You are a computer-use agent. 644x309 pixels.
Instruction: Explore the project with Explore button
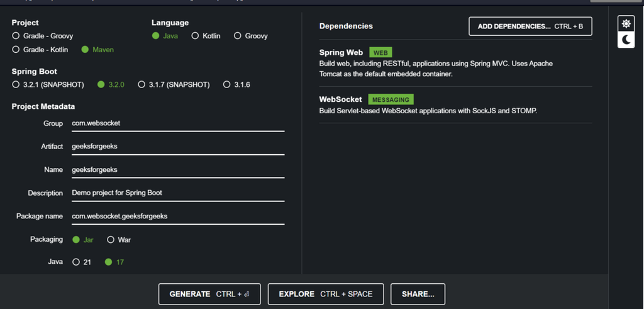(325, 294)
